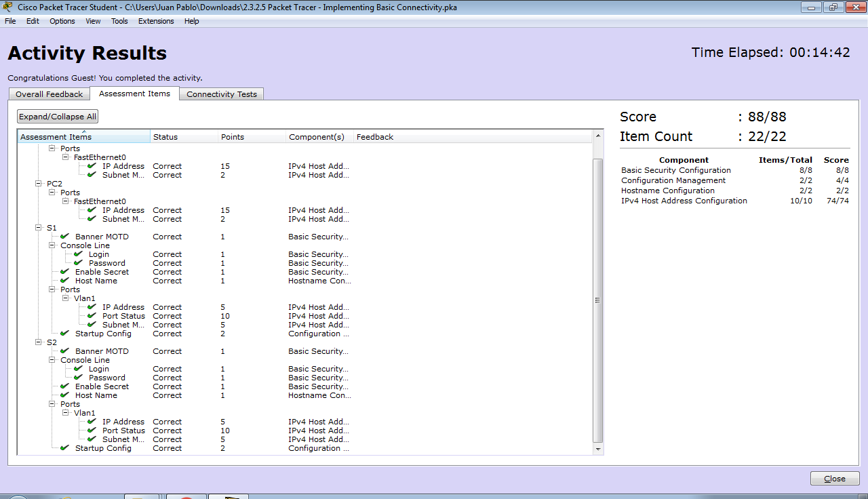
Task: Click the green check beside S1 Banner MOTD
Action: 64,236
